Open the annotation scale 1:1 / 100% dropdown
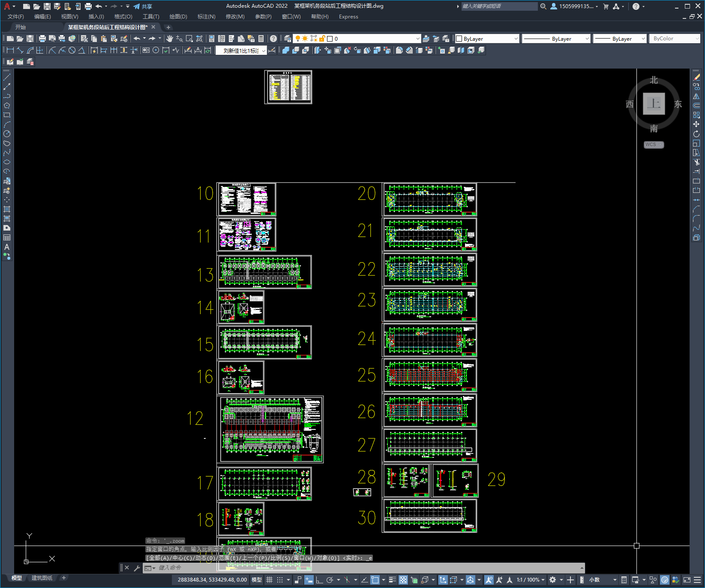The height and width of the screenshot is (588, 705). (531, 580)
